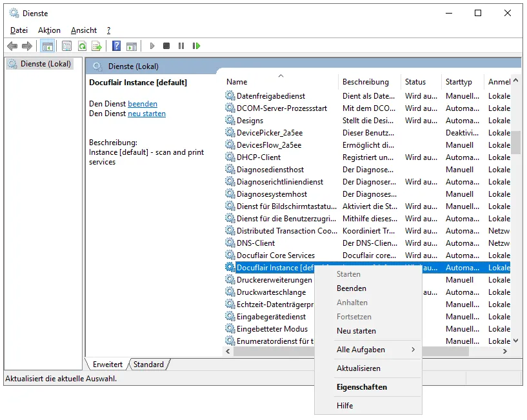Select Neu starten in the context menu
The height and width of the screenshot is (420, 527).
point(356,331)
